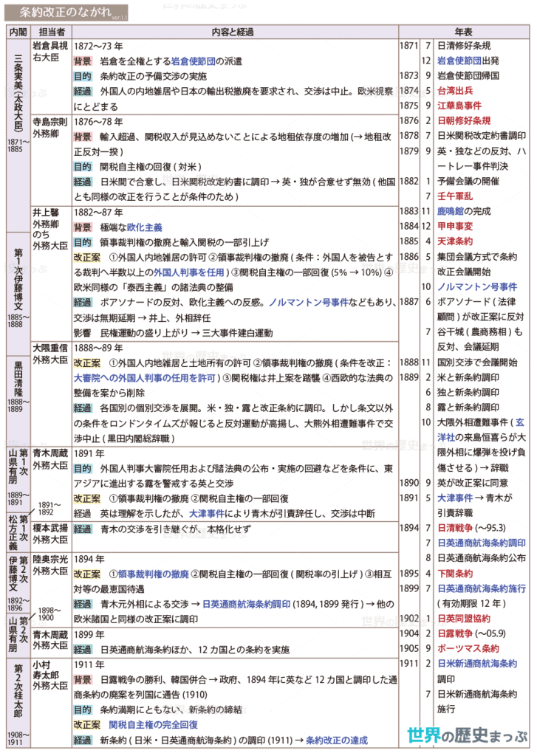Click the blue "関税自主権の完全回復" text
Image resolution: width=537 pixels, height=756 pixels.
(x=154, y=724)
